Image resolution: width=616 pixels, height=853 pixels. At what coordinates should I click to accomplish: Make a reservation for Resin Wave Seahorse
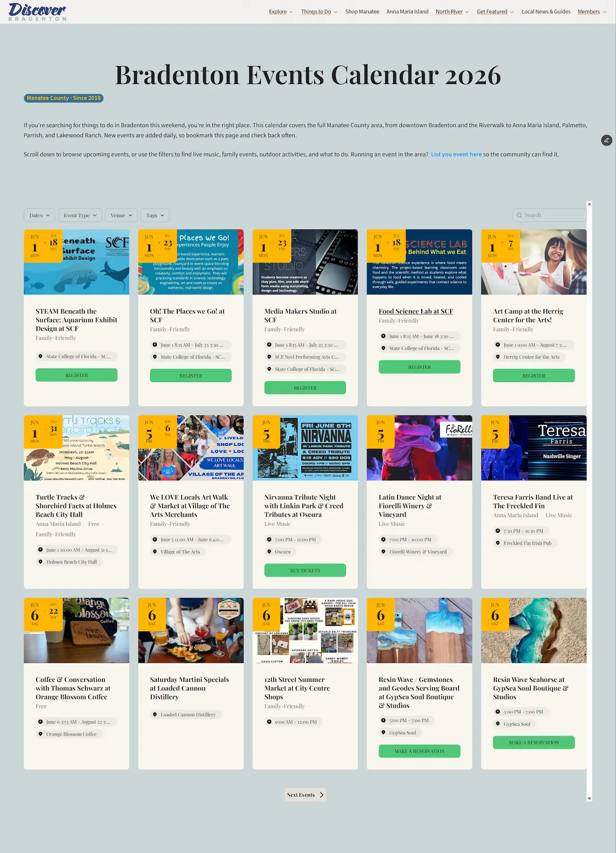tap(534, 743)
